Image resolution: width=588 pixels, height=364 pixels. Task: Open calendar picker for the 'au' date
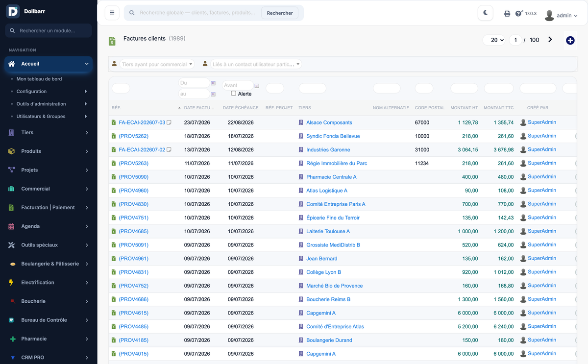213,94
